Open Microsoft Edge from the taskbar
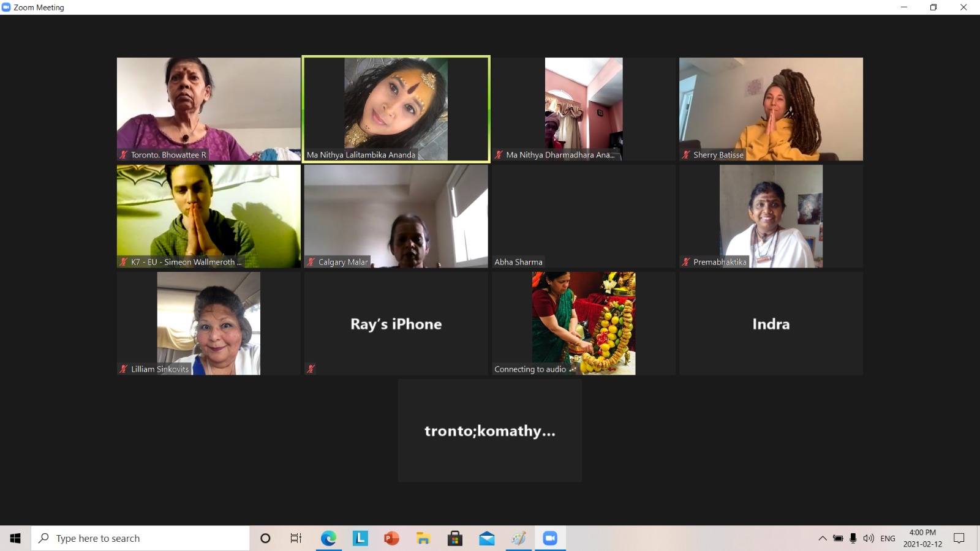The width and height of the screenshot is (980, 551). [328, 538]
